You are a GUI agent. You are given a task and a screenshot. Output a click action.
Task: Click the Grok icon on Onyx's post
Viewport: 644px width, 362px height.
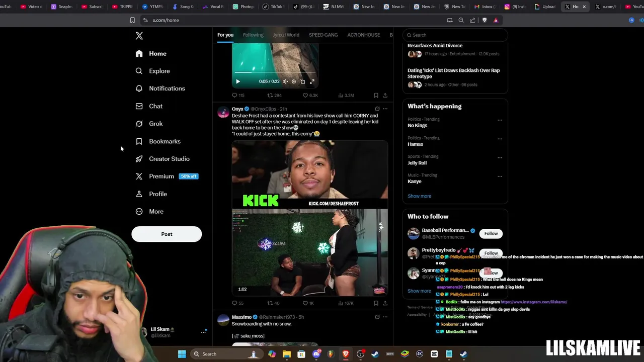click(x=377, y=109)
